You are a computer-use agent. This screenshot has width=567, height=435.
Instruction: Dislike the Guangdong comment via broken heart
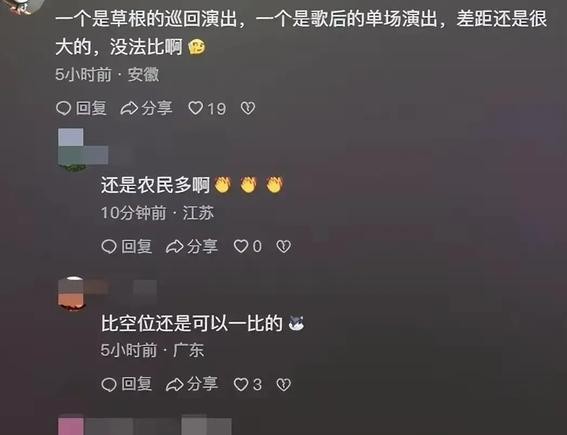pos(284,384)
